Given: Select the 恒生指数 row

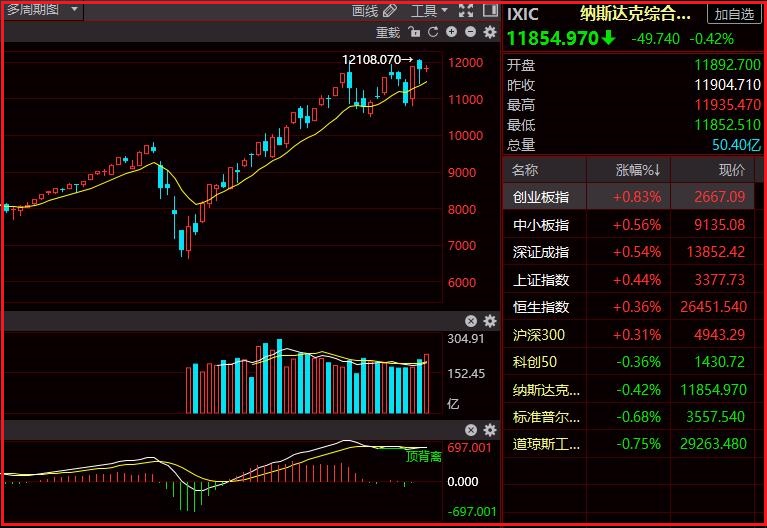Looking at the screenshot, I should 629,307.
